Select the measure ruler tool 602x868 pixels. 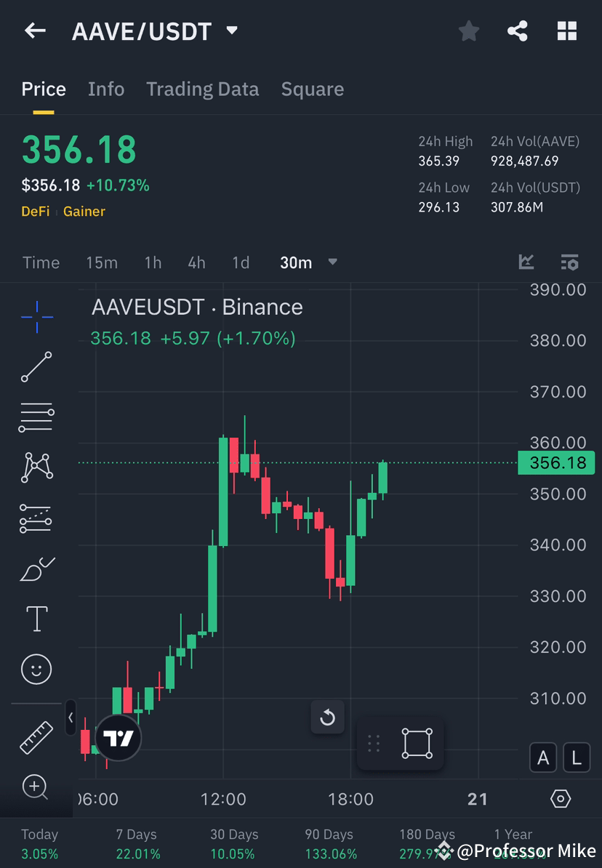point(36,736)
